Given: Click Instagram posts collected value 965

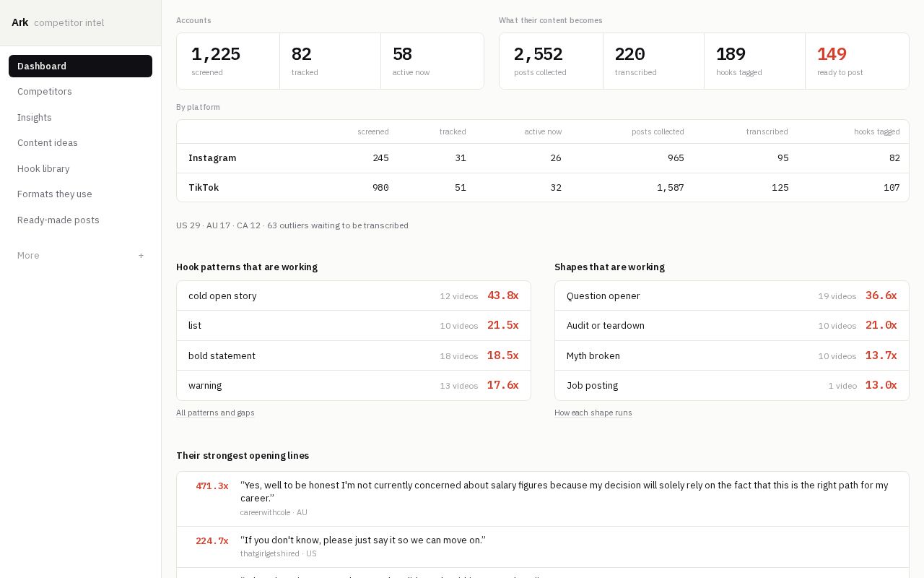Looking at the screenshot, I should (676, 158).
